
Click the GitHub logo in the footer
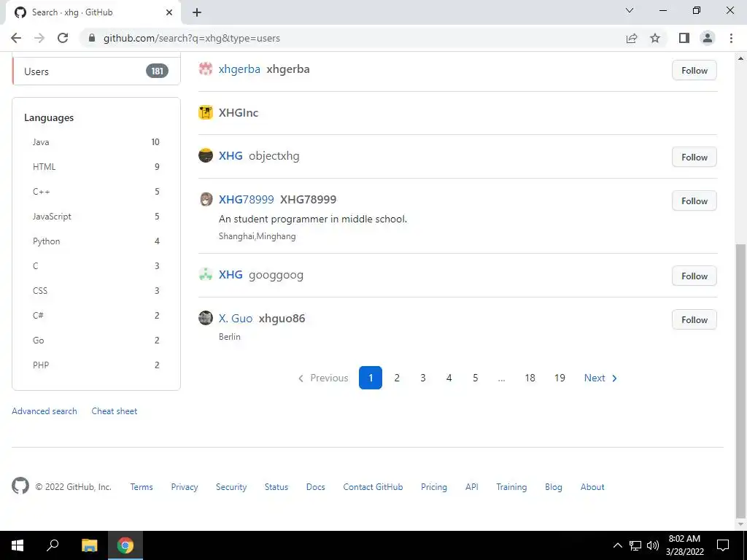pos(20,486)
